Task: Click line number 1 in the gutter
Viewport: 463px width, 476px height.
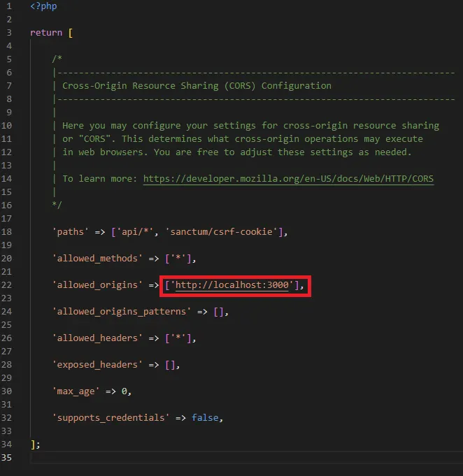Action: click(x=9, y=6)
